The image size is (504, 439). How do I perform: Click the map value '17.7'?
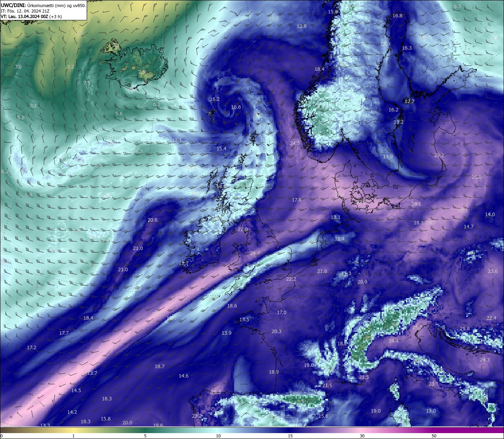64,333
